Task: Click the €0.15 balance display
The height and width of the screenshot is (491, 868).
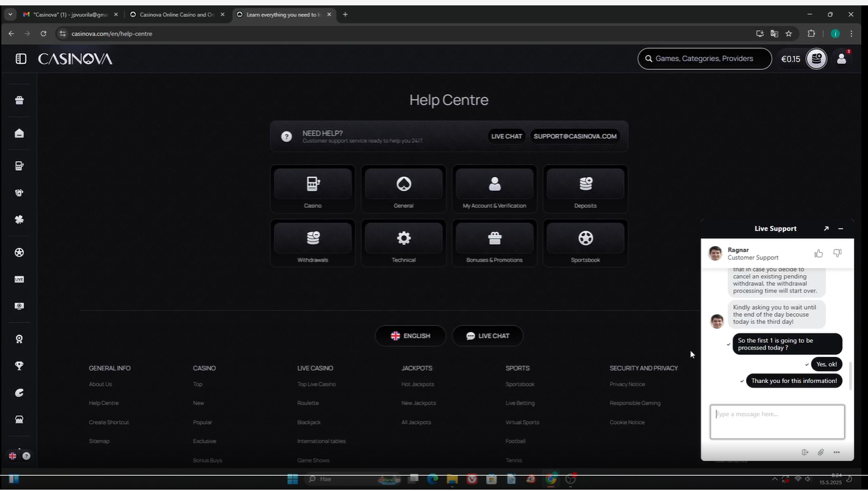Action: pyautogui.click(x=791, y=59)
